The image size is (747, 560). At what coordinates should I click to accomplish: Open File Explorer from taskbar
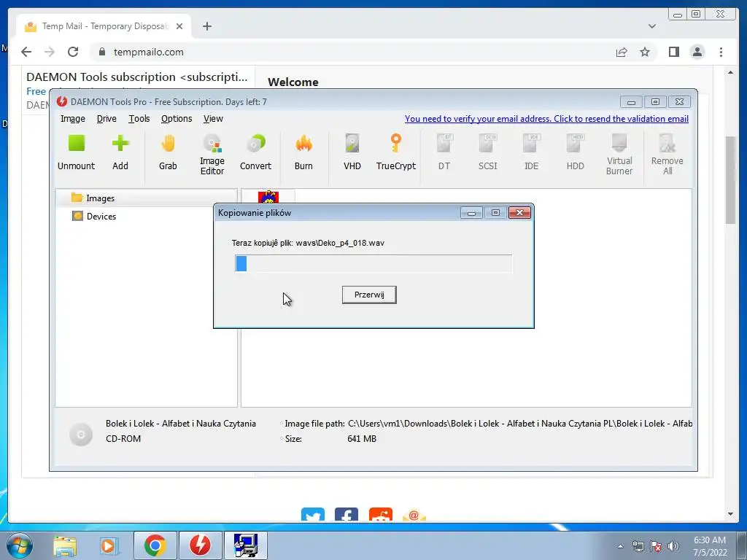tap(65, 545)
